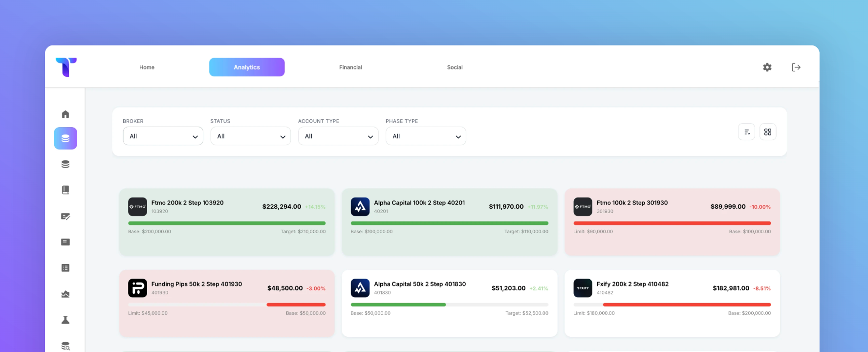Click the book journal sidebar icon
The image size is (868, 352).
[65, 190]
